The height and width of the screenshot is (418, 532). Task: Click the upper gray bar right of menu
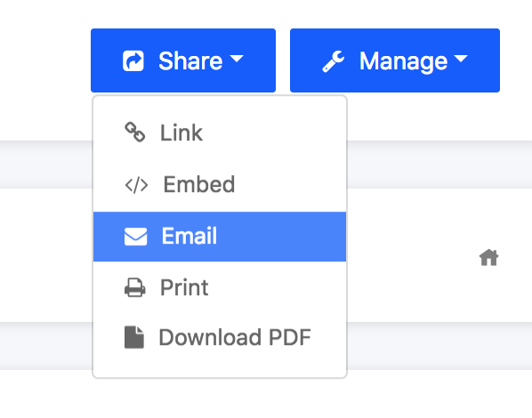click(439, 165)
